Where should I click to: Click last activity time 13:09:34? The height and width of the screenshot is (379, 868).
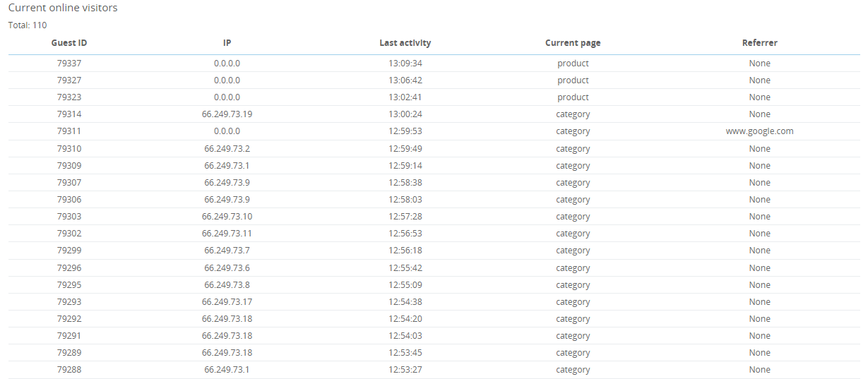click(x=405, y=64)
